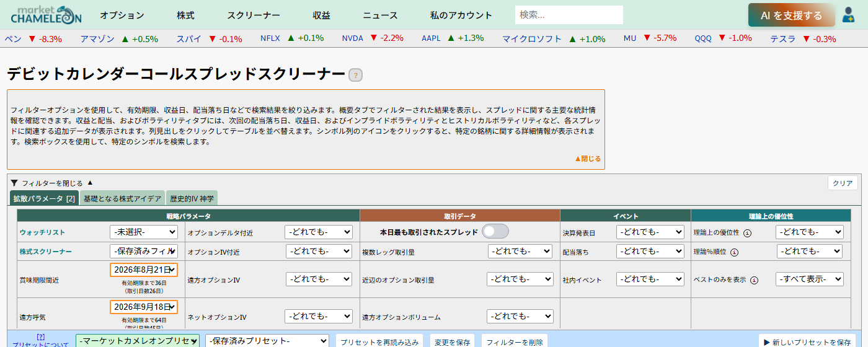Toggle 本日最も取引されたスプレッド switch
The height and width of the screenshot is (347, 868).
tap(495, 231)
